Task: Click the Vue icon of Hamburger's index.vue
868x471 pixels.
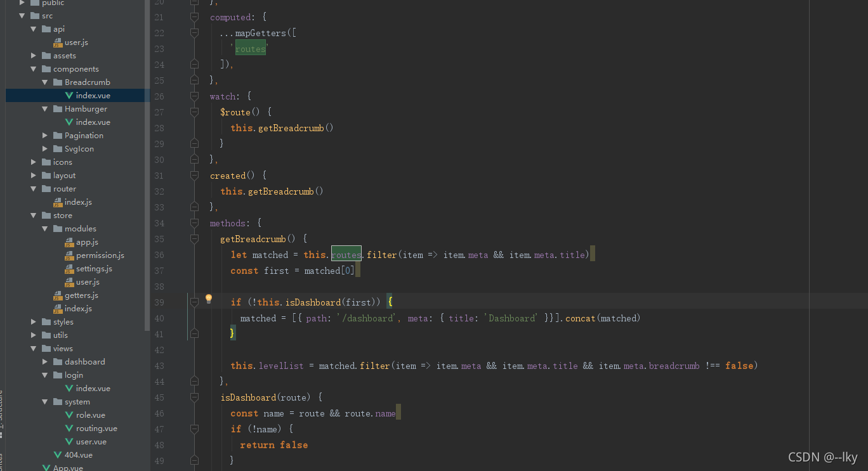Action: click(x=69, y=122)
